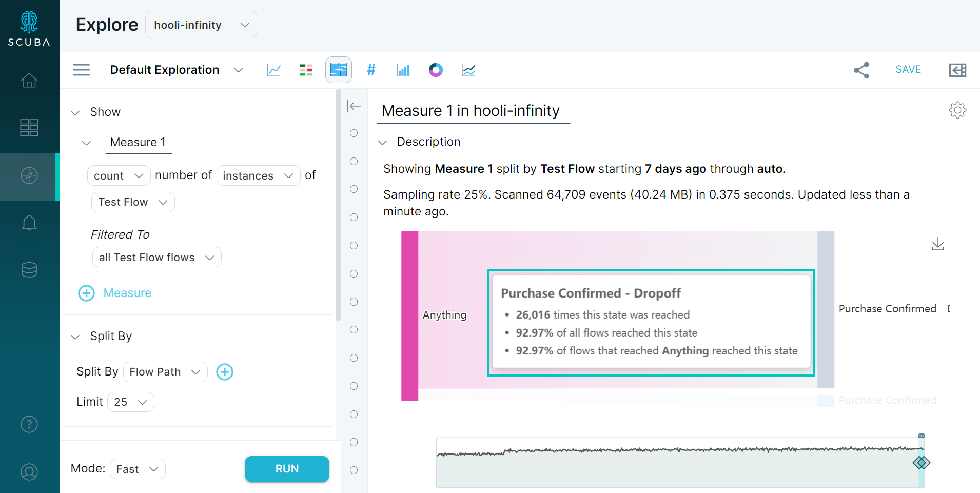Click the RUN button

point(287,469)
